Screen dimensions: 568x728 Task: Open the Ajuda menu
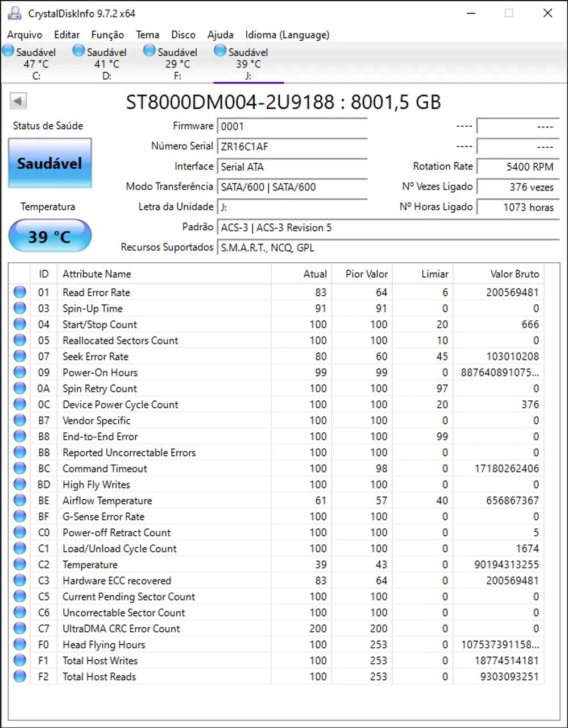tap(221, 35)
